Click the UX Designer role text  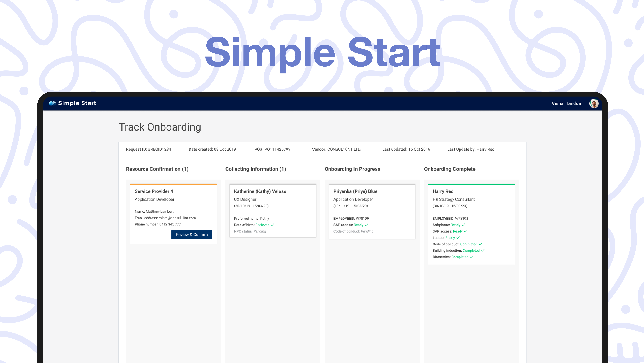(x=245, y=200)
